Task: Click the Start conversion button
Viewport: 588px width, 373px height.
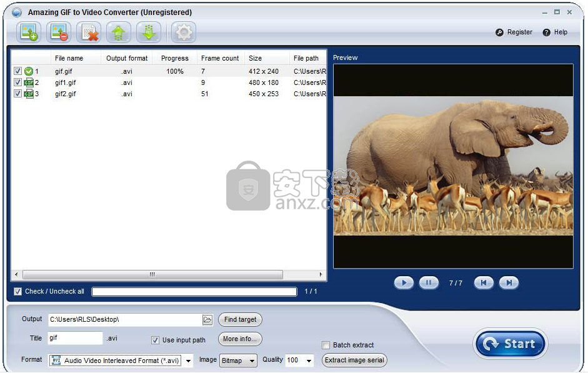Action: pos(511,344)
